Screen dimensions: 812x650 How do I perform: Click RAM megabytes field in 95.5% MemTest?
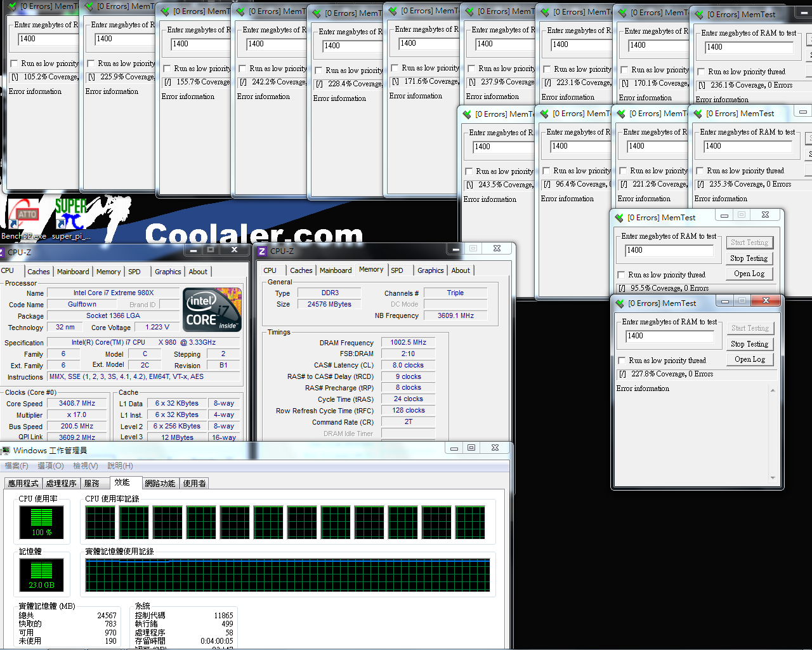click(x=669, y=251)
